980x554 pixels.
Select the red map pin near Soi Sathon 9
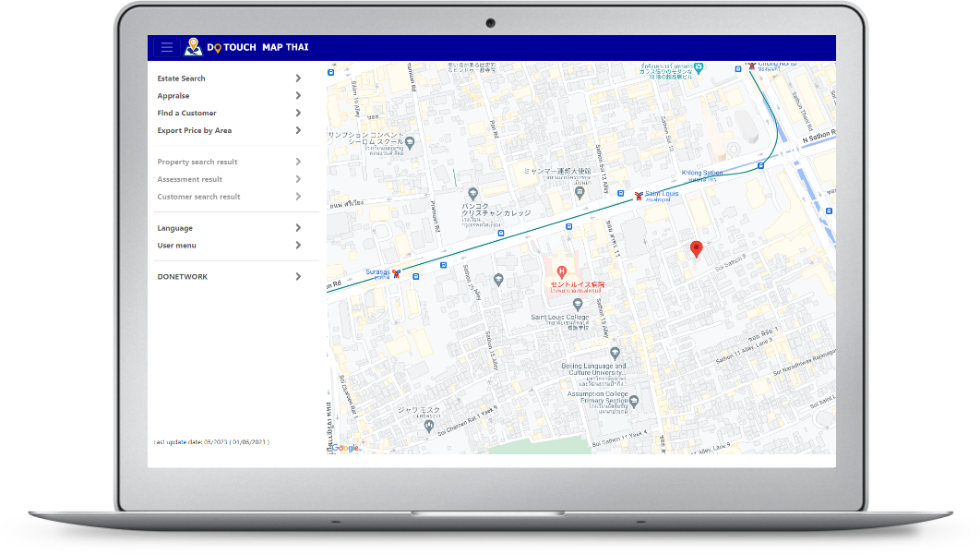(x=697, y=248)
